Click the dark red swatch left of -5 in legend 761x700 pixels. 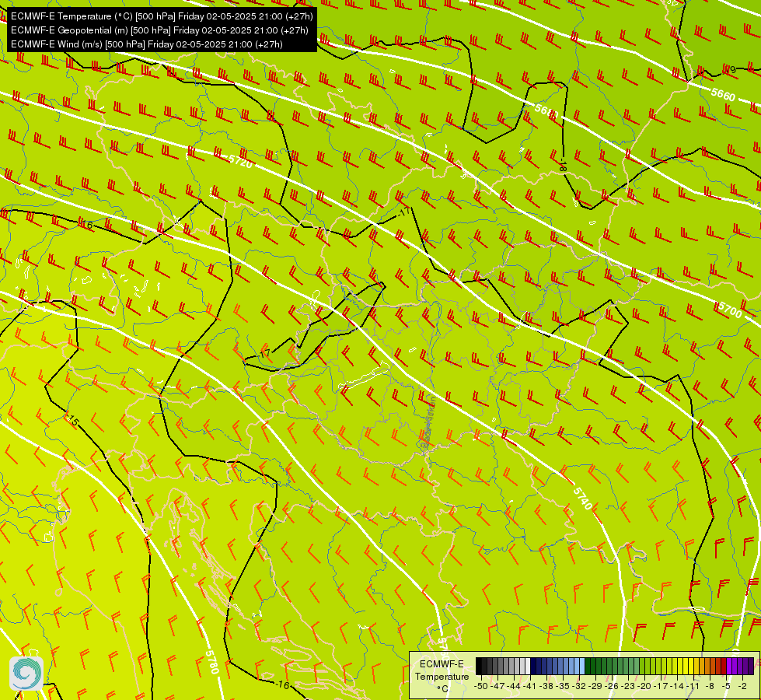pyautogui.click(x=724, y=666)
